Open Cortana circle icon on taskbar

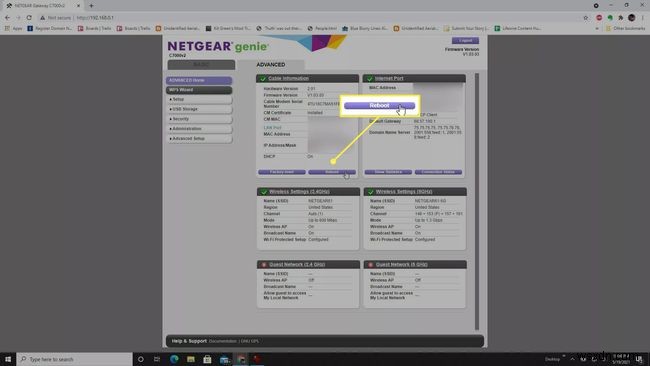click(x=141, y=359)
